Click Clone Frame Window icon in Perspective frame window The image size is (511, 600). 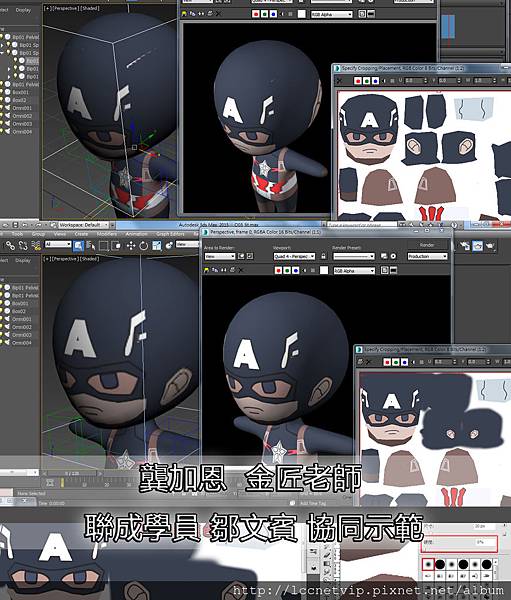point(223,270)
